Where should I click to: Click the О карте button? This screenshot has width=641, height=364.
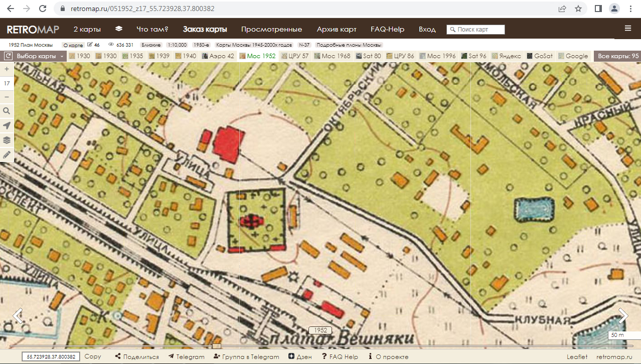click(x=73, y=45)
